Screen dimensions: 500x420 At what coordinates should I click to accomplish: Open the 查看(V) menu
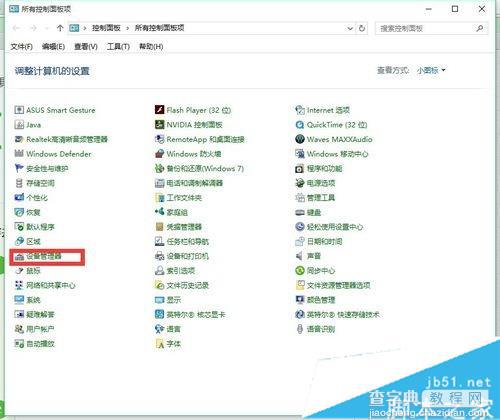coord(86,47)
